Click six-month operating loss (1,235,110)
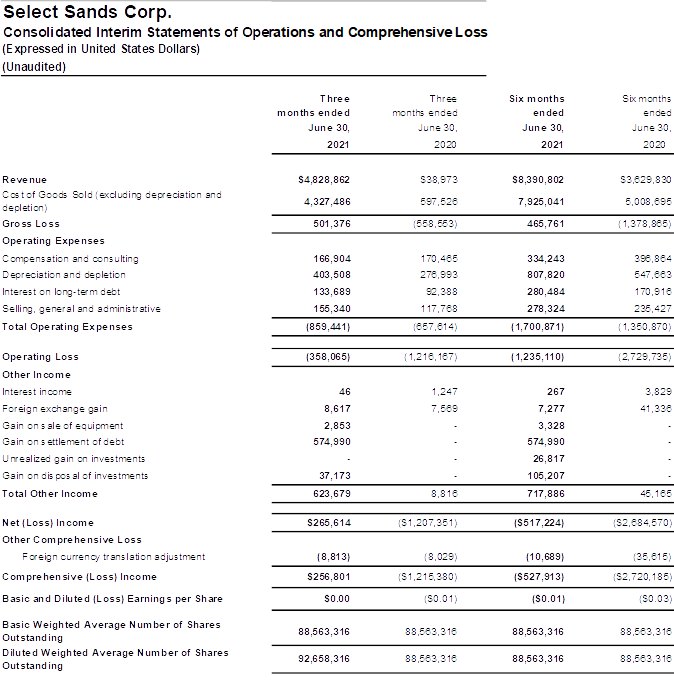 tap(537, 356)
